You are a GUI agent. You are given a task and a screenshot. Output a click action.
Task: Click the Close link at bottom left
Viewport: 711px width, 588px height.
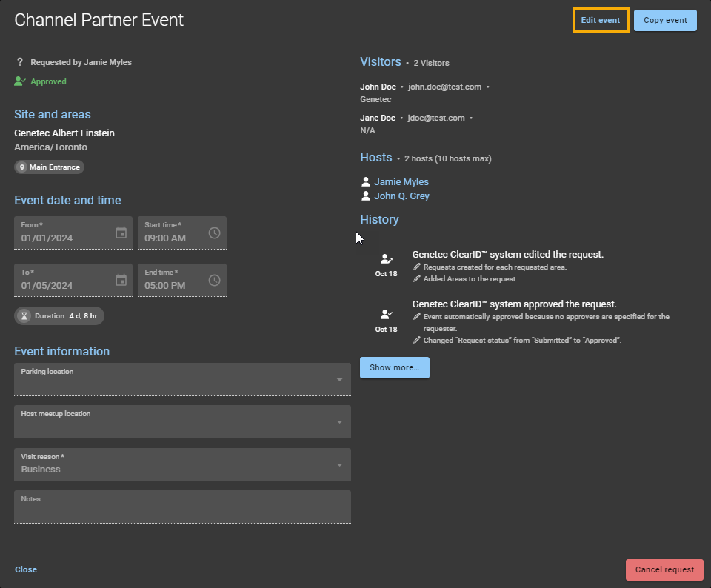[x=26, y=569]
